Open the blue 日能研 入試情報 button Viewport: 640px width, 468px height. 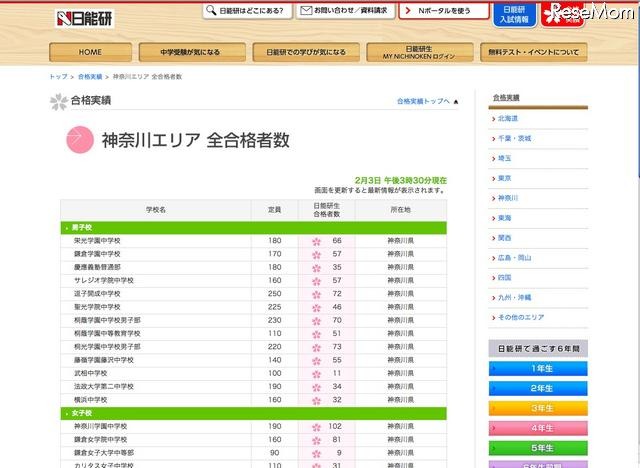512,13
